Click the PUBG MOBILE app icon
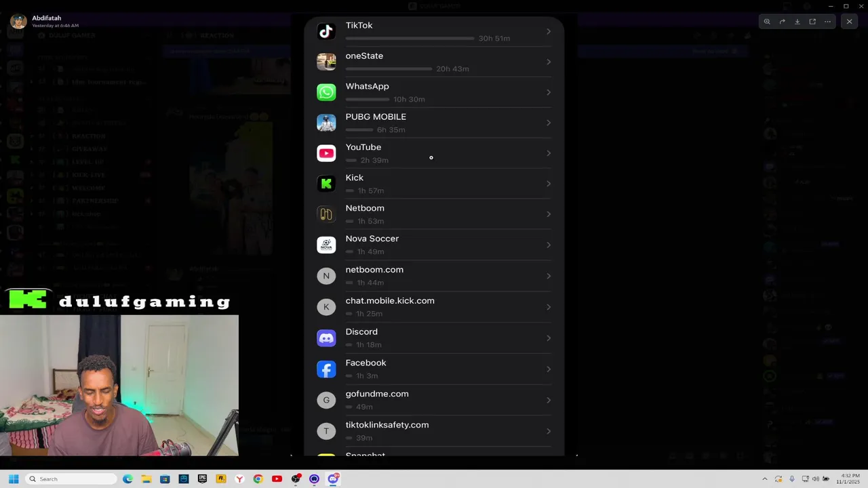This screenshot has width=868, height=488. (326, 123)
